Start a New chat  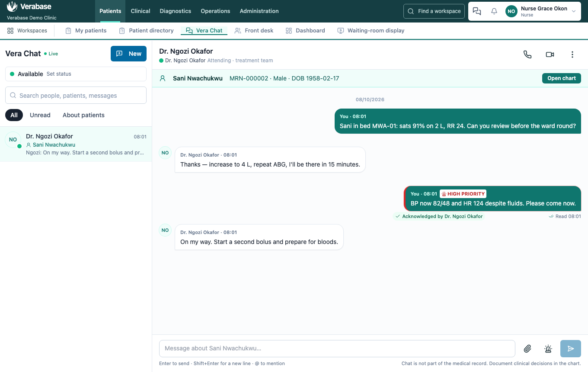coord(128,54)
